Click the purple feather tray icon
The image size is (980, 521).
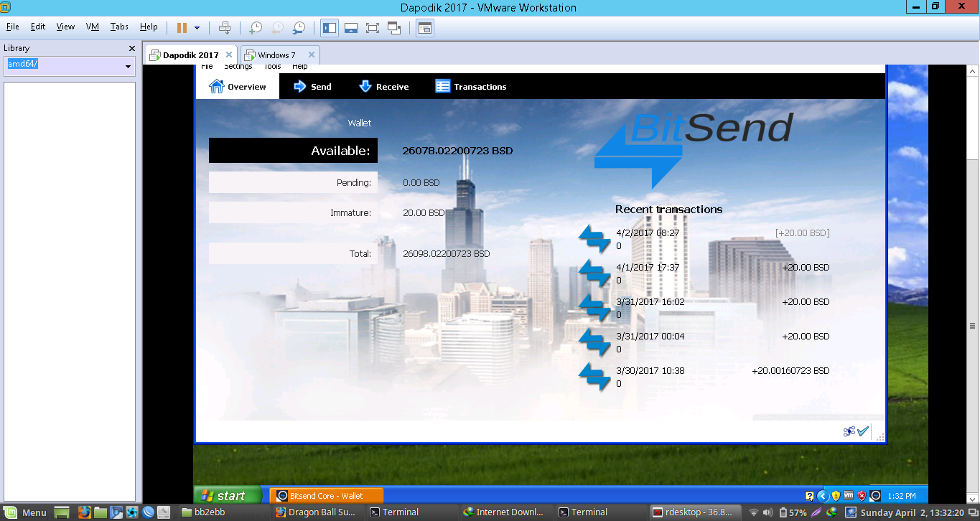point(816,512)
